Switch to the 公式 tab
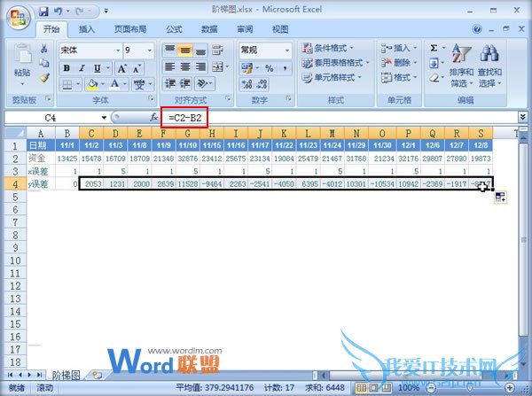 click(174, 29)
